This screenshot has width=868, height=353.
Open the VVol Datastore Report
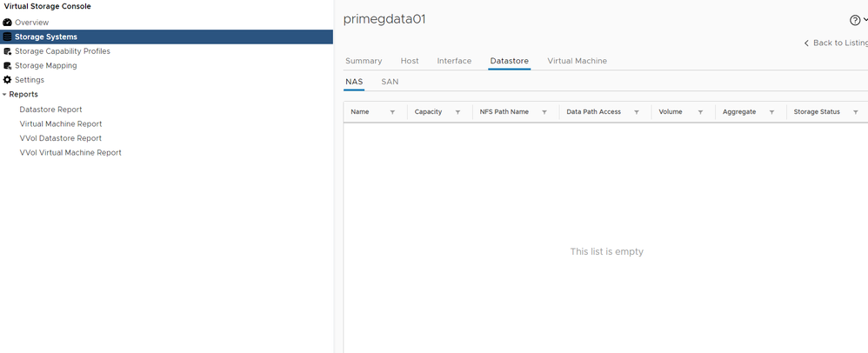tap(61, 138)
